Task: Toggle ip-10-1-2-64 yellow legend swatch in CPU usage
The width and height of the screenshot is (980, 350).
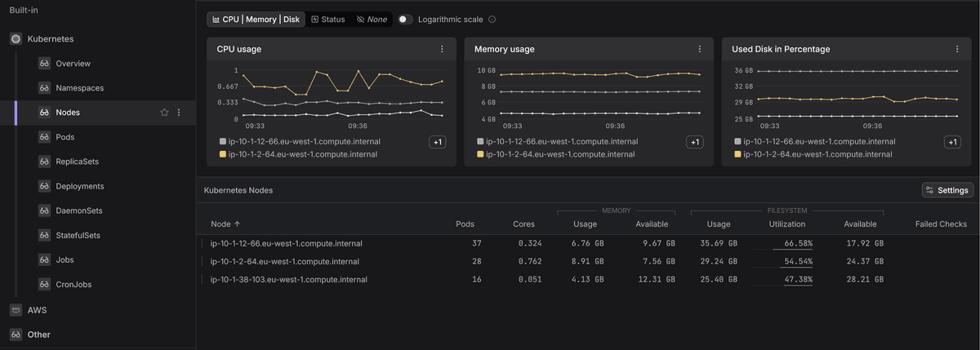Action: tap(221, 153)
